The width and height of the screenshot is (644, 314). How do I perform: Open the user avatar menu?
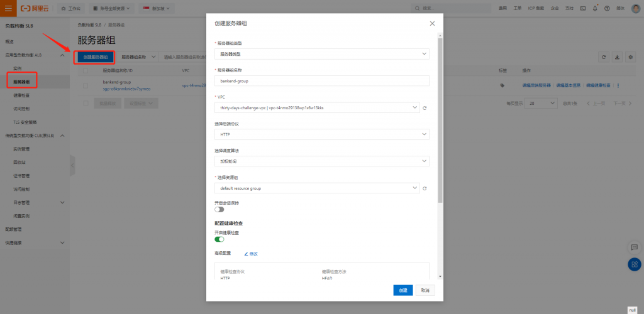click(x=635, y=8)
